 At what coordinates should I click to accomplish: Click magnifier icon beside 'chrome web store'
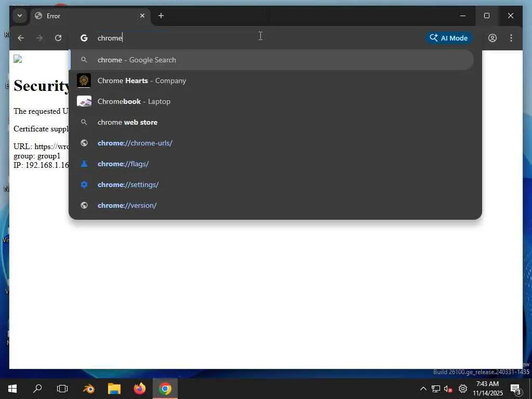(84, 122)
